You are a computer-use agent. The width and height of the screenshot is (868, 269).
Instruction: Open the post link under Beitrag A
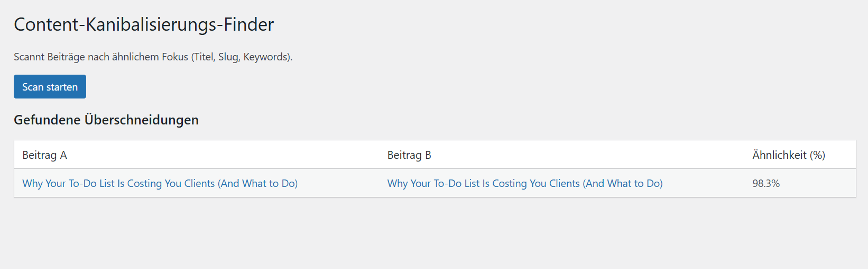click(160, 183)
